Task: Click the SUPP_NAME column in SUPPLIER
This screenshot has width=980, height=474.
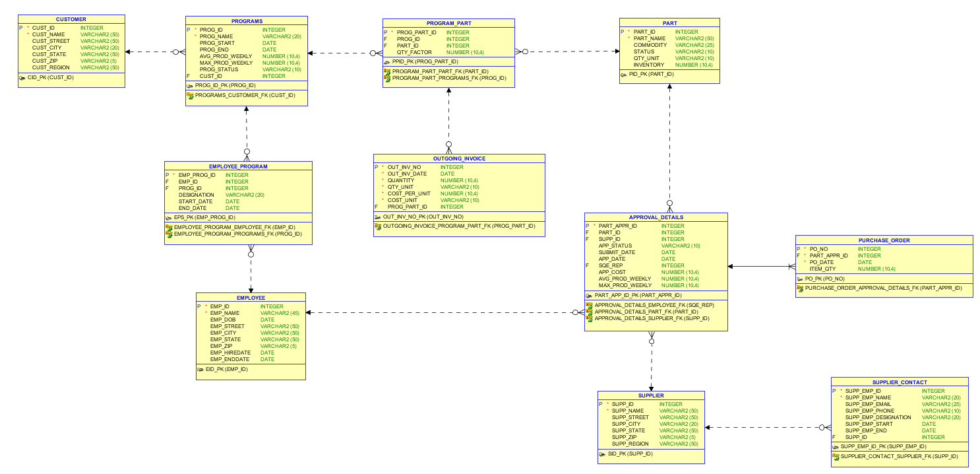Action: (627, 411)
